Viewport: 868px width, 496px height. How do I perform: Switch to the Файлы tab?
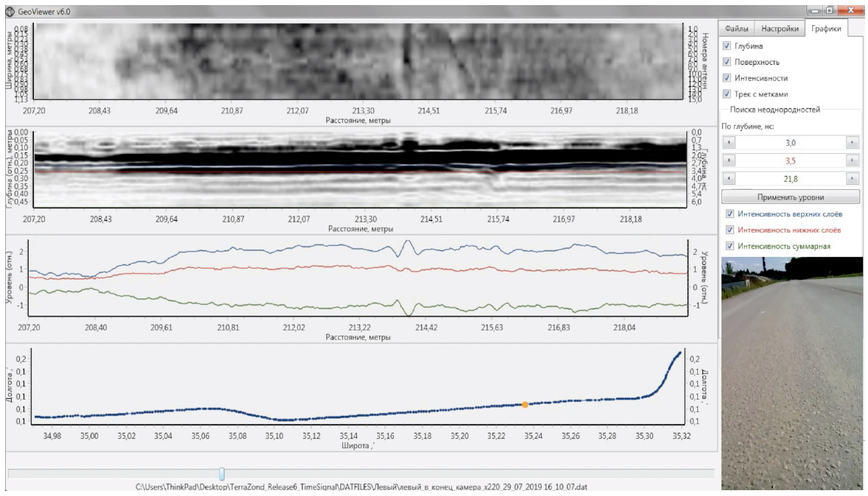[x=736, y=29]
